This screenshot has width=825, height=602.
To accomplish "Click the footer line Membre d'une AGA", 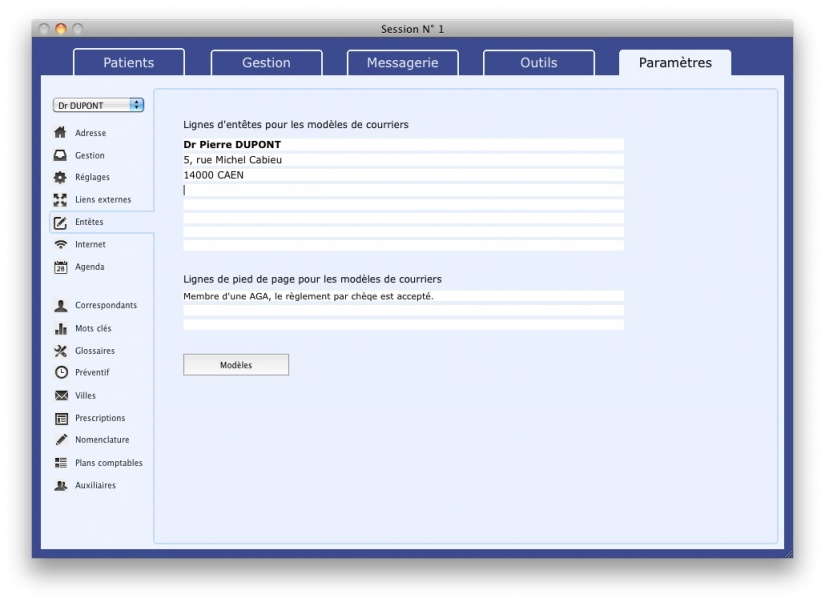I will coord(404,296).
